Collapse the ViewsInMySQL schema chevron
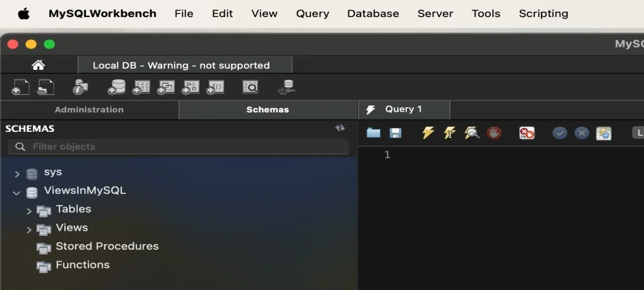The height and width of the screenshot is (290, 644). point(16,193)
